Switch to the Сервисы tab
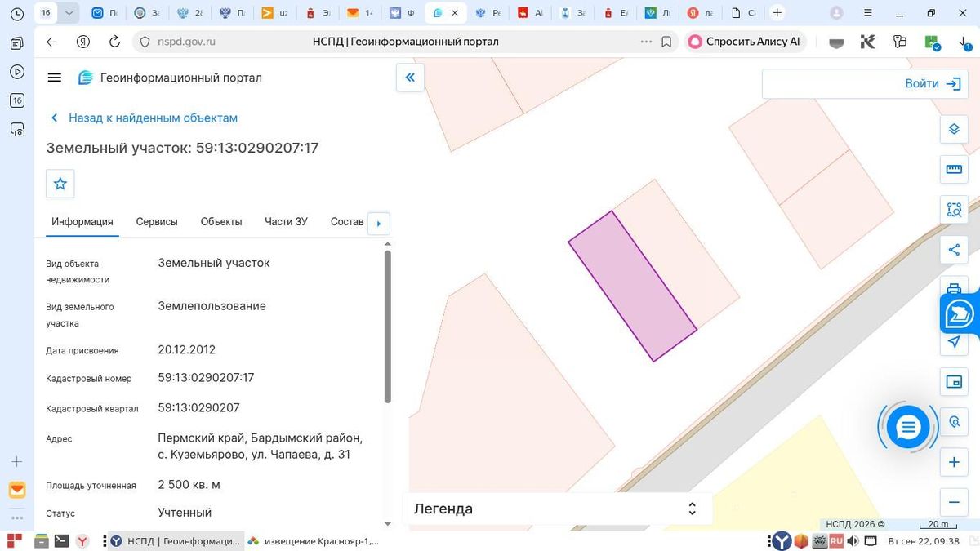Image resolution: width=980 pixels, height=551 pixels. [157, 222]
